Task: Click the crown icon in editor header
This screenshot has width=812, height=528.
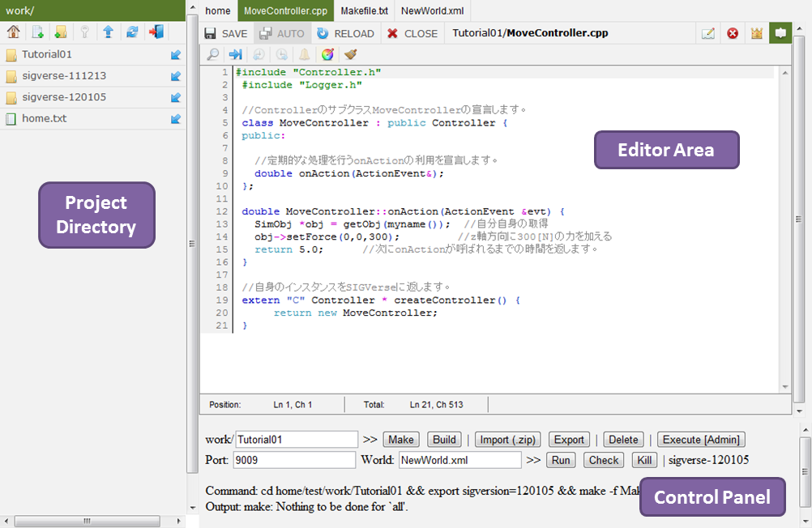Action: [757, 33]
